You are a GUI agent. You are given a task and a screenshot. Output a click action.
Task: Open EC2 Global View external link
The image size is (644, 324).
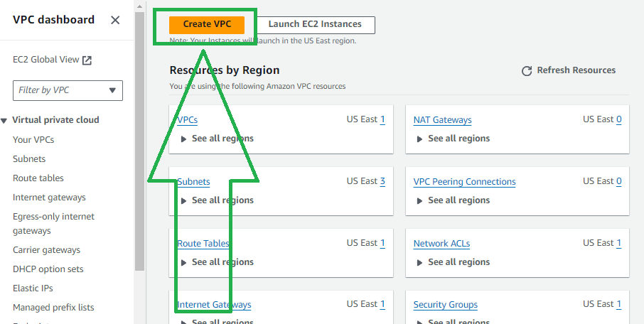click(x=52, y=60)
